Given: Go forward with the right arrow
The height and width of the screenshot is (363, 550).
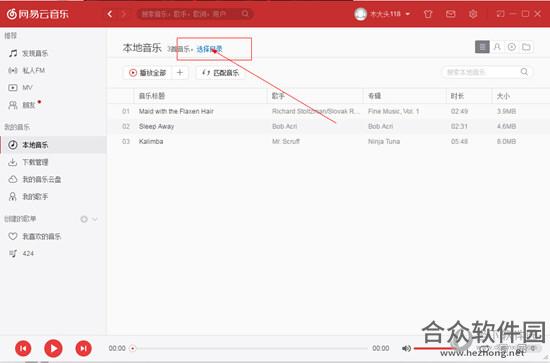Looking at the screenshot, I should [x=123, y=14].
